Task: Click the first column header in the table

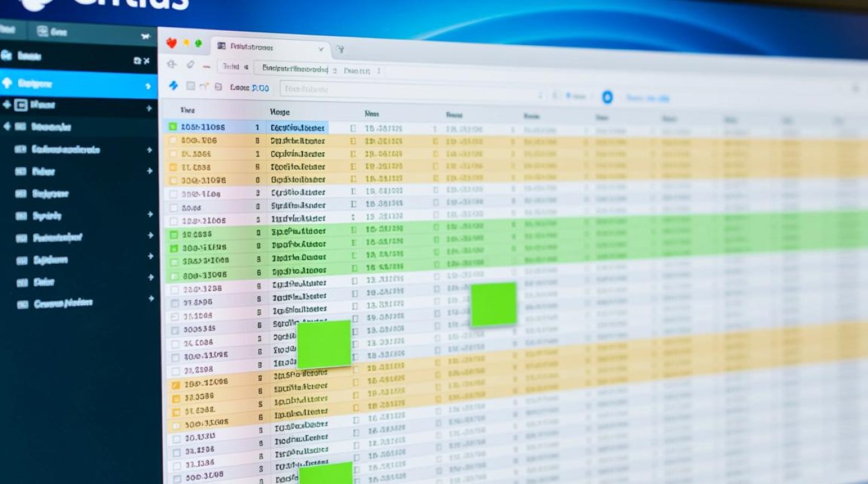Action: click(187, 110)
